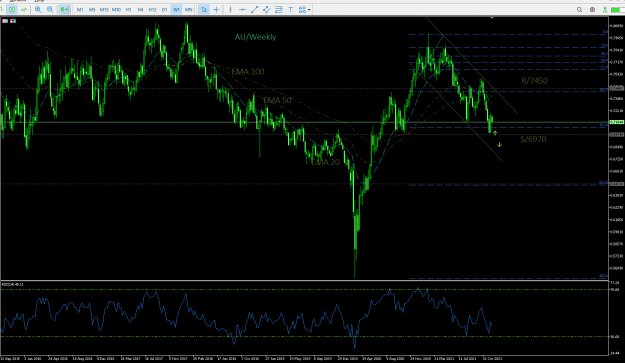Image resolution: width=625 pixels, height=363 pixels.
Task: Toggle chart auto-scroll shift button
Action: pos(64,9)
